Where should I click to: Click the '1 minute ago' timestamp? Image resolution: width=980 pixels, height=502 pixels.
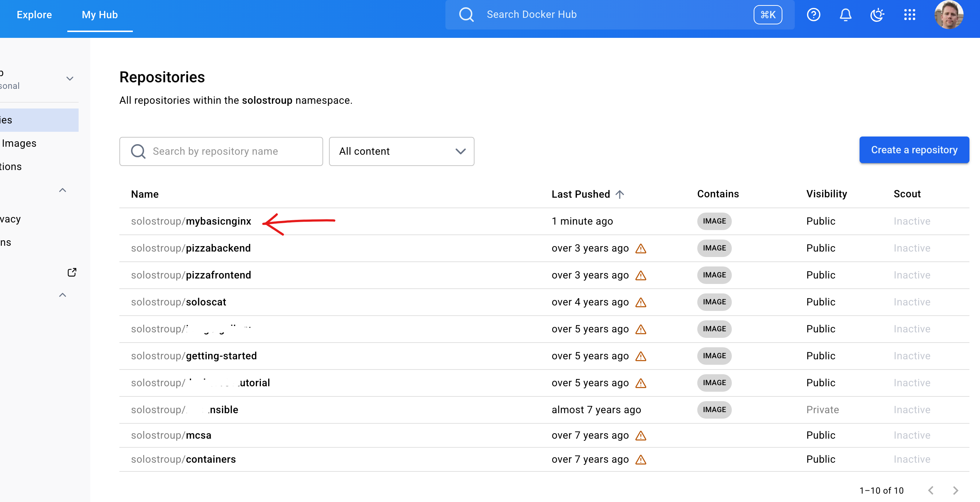coord(582,221)
